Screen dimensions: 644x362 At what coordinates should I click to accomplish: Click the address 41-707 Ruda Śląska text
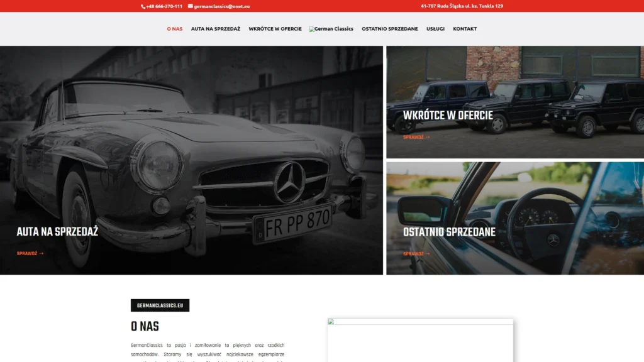click(x=462, y=6)
